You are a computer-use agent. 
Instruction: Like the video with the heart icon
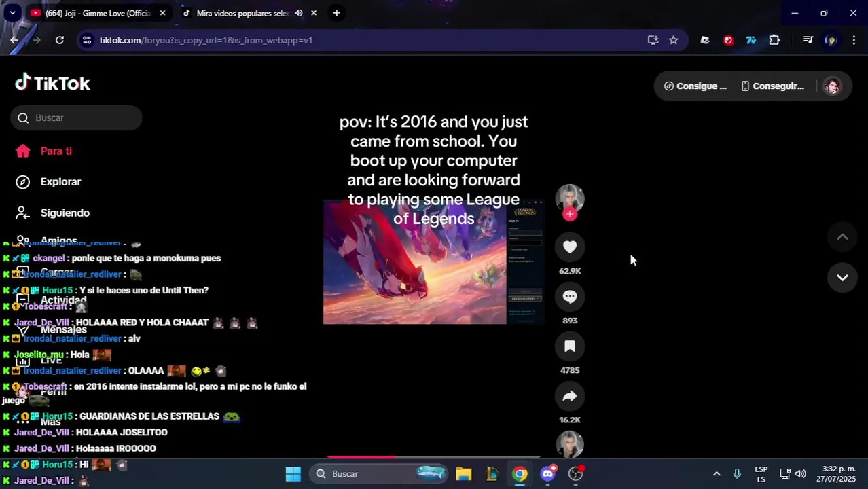pos(570,247)
